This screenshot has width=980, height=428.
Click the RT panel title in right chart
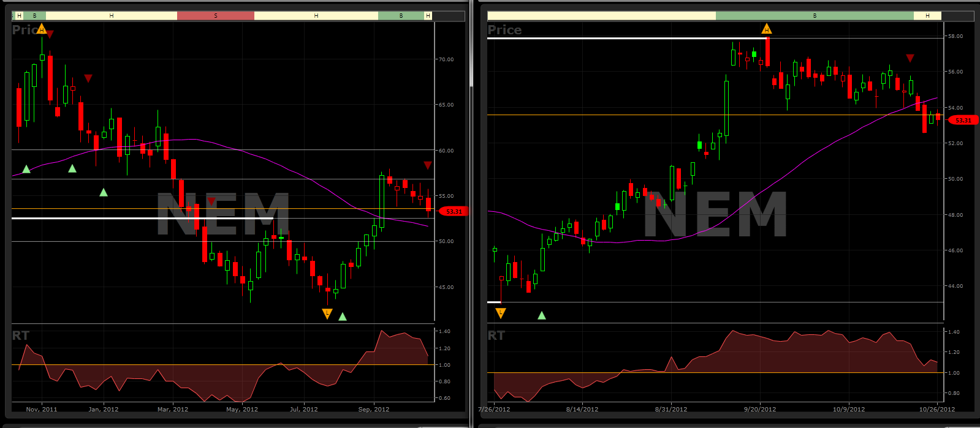496,336
